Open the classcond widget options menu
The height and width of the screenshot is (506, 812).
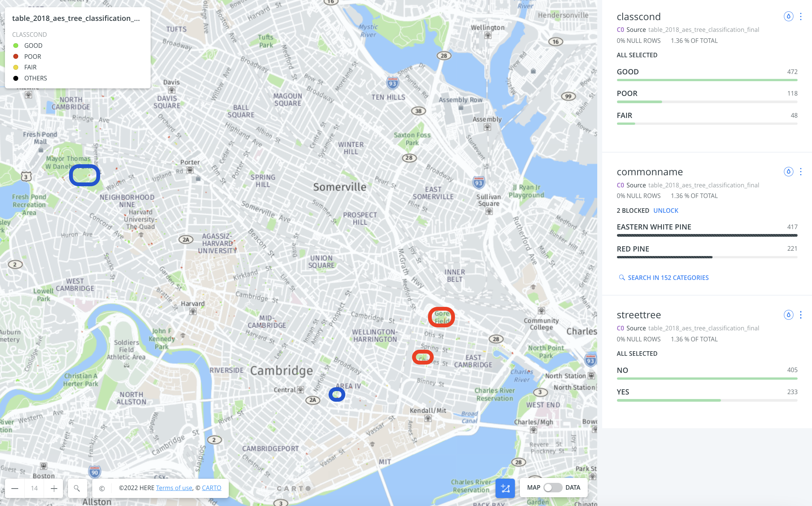click(801, 16)
